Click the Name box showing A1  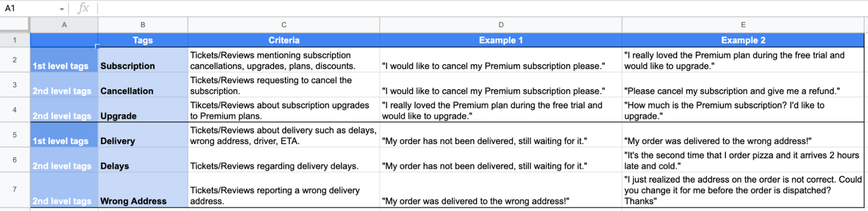pyautogui.click(x=27, y=8)
